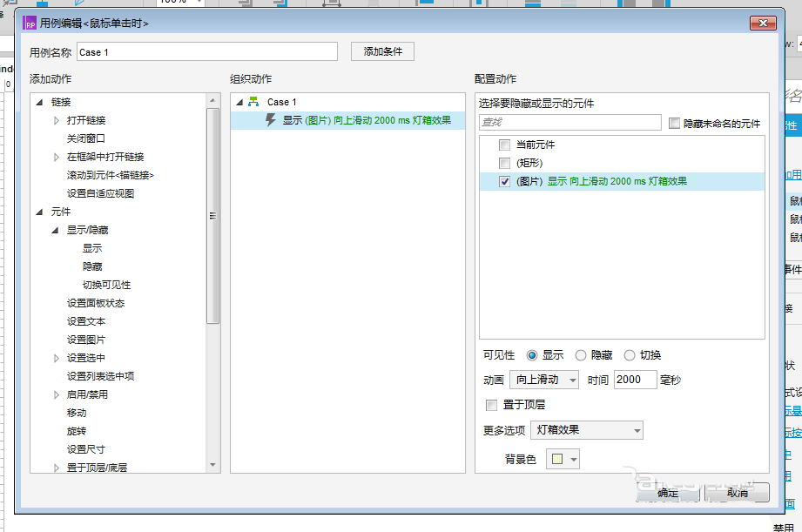Close the 用例编辑 dialog
This screenshot has width=802, height=532.
[763, 23]
